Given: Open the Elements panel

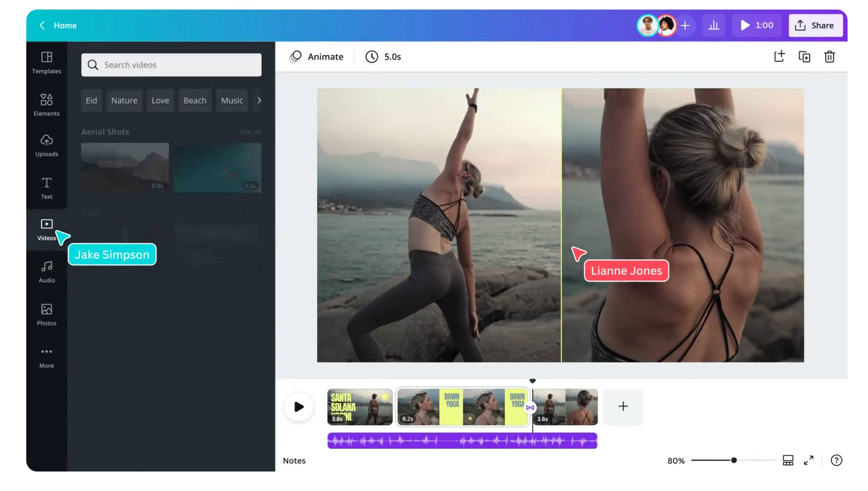Looking at the screenshot, I should coord(46,104).
